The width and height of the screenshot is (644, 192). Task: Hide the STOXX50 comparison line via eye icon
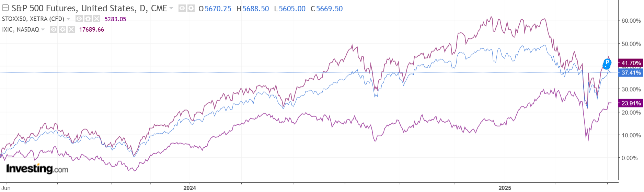point(79,19)
